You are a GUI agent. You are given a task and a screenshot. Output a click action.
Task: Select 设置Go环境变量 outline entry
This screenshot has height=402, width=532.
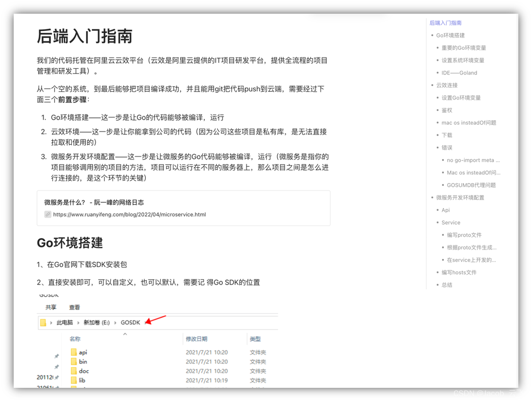coord(461,98)
